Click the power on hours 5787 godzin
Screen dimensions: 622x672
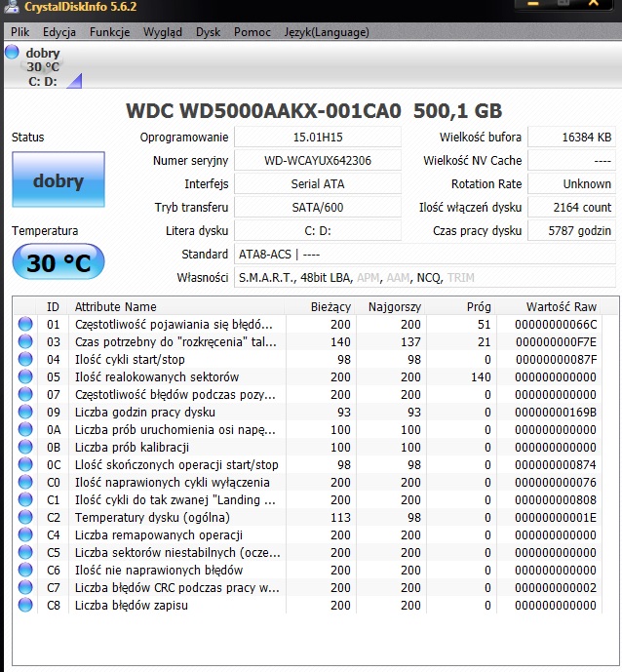(572, 230)
